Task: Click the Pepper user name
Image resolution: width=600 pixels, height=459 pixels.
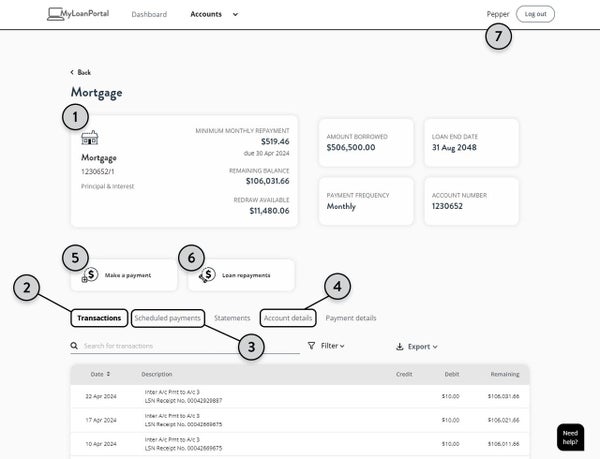Action: coord(498,14)
